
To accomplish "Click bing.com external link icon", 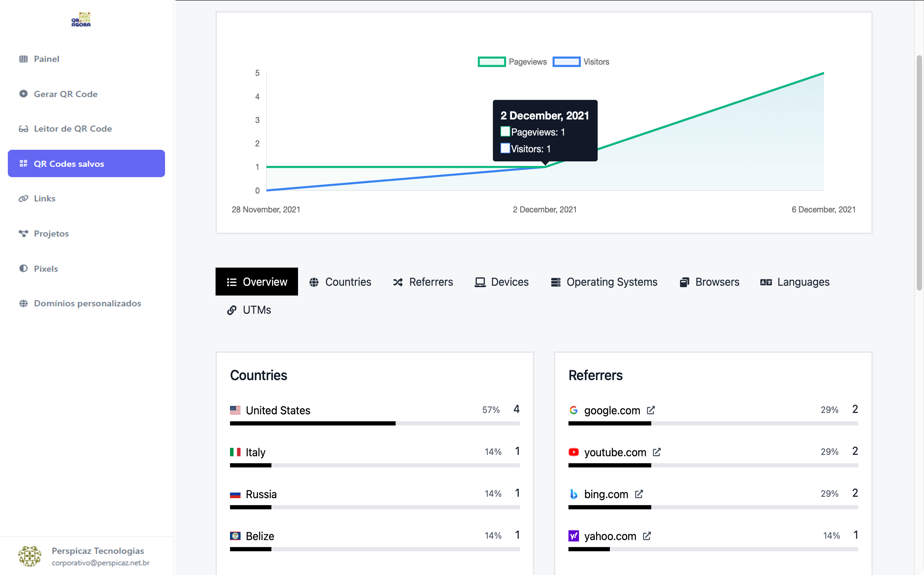I will [x=639, y=494].
